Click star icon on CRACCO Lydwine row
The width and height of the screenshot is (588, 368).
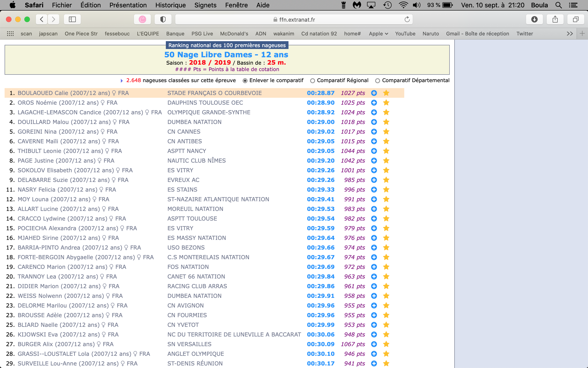point(386,218)
